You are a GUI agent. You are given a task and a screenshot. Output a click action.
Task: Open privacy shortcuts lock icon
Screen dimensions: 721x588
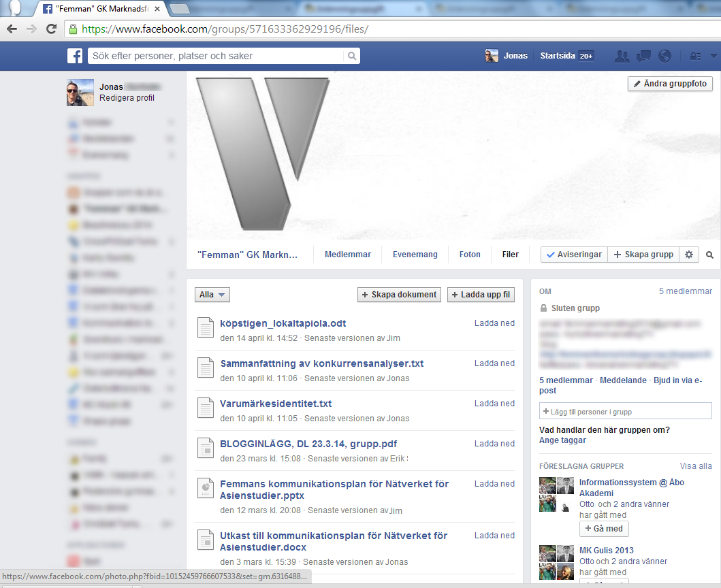[x=695, y=56]
